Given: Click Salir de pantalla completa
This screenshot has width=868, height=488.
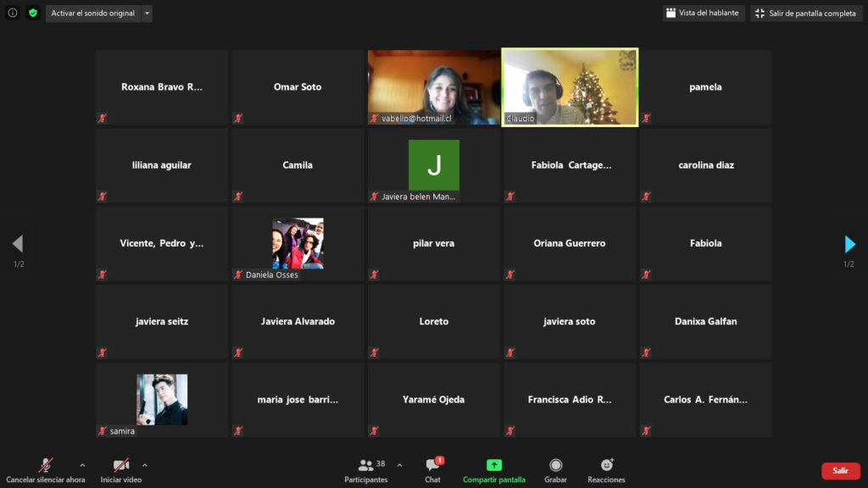Looking at the screenshot, I should tap(805, 14).
